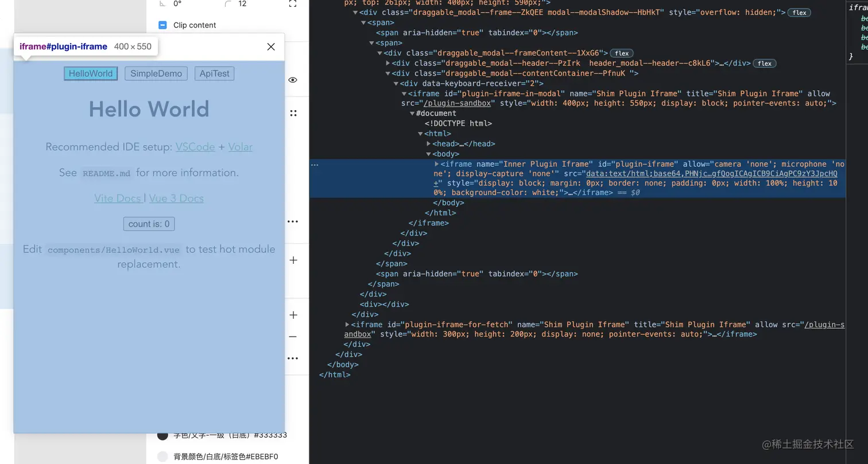Click the count is: 0 button
Screen dimensions: 868x464
pyautogui.click(x=149, y=224)
